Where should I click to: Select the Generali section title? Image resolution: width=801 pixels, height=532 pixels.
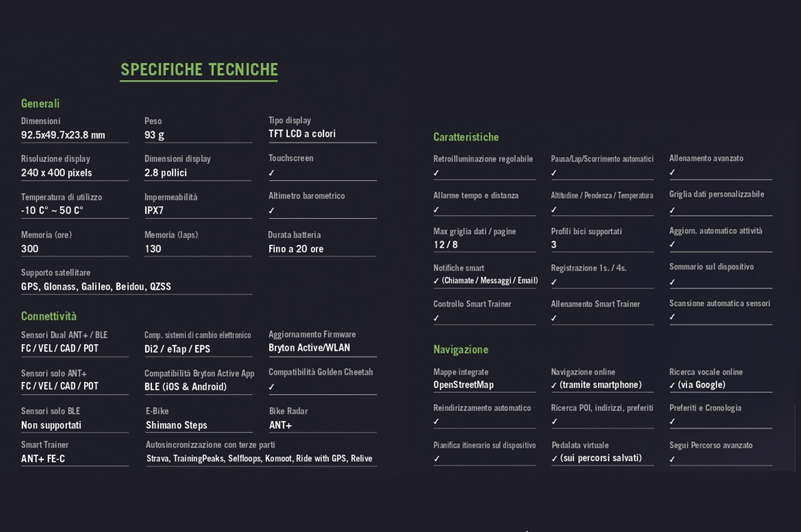[x=40, y=103]
